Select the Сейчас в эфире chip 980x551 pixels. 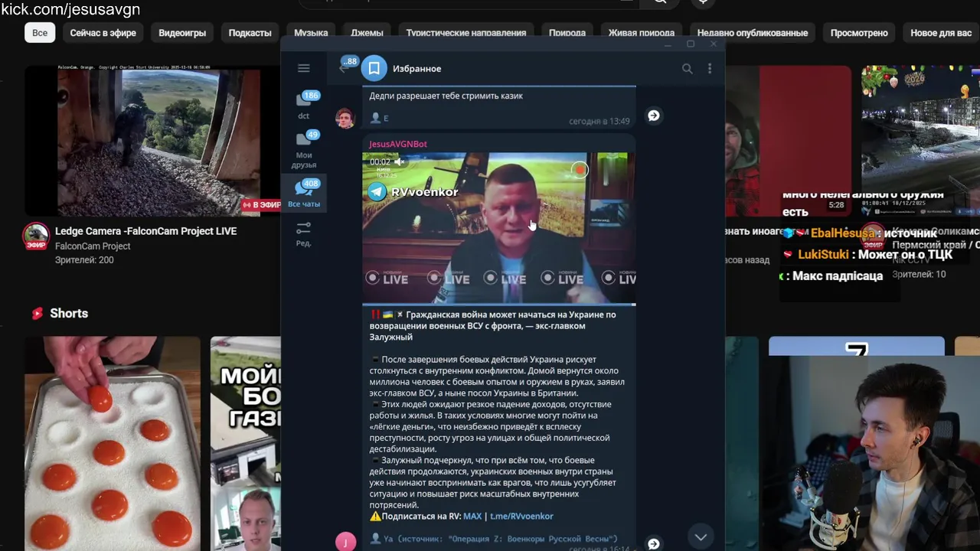coord(103,33)
